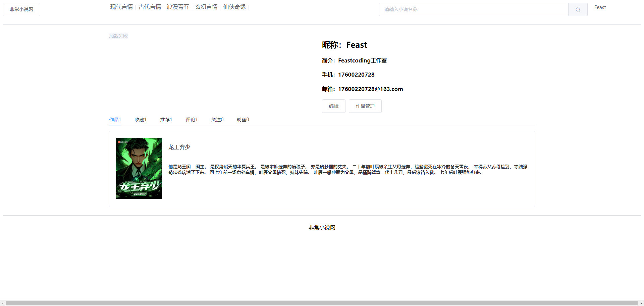This screenshot has width=644, height=306.
Task: Switch to the 粉丝0 tab
Action: [243, 120]
